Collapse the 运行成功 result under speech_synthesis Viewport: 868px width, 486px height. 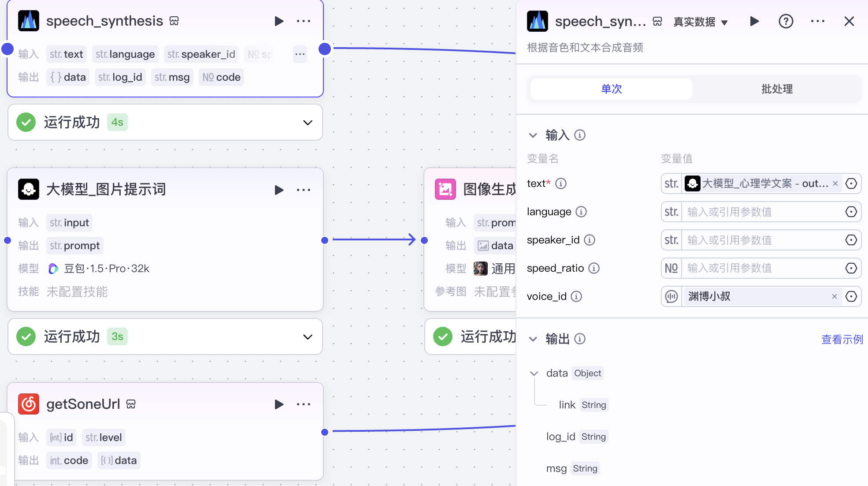307,123
